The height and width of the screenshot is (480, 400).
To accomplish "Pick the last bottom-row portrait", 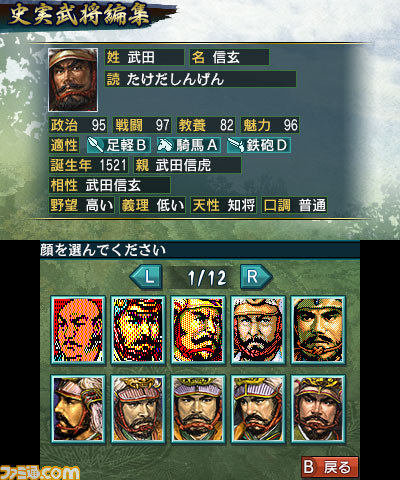I will pos(318,409).
